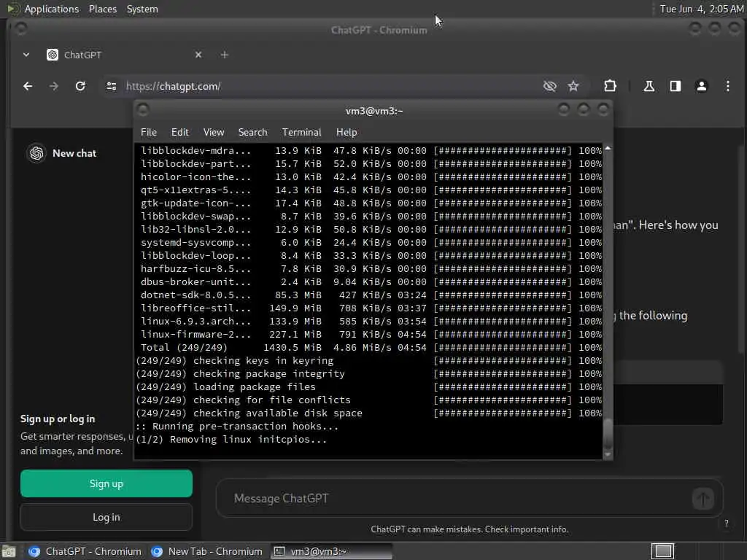This screenshot has width=747, height=560.
Task: Click 'Sign up or log in' heading
Action: pos(58,419)
